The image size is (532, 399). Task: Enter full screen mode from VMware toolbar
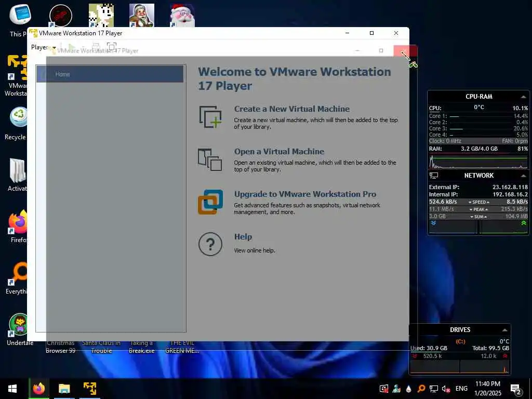pos(111,47)
